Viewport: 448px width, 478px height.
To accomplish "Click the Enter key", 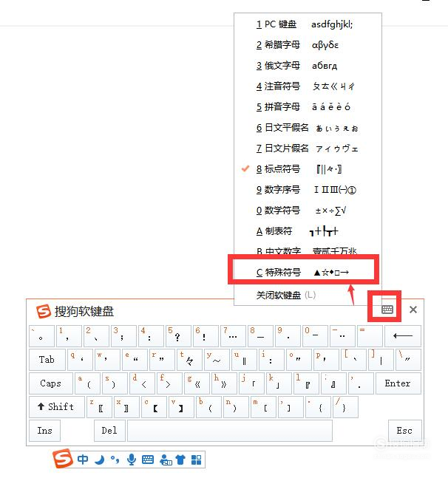I will (398, 383).
